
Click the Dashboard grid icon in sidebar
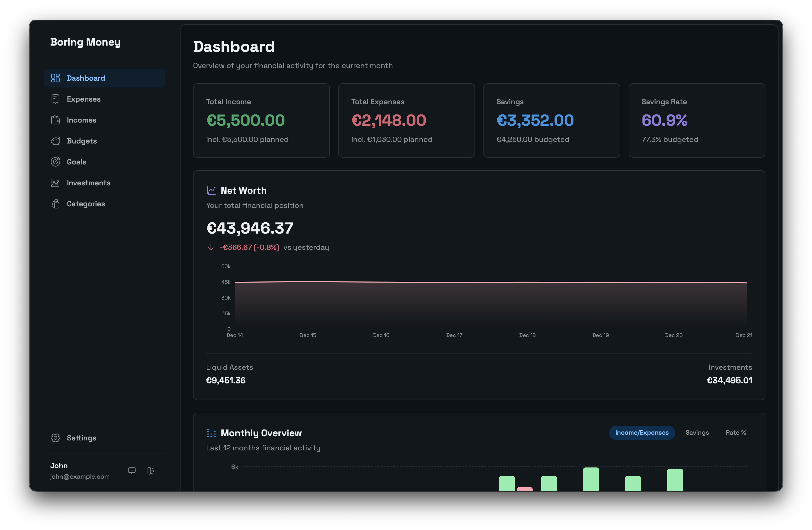click(x=55, y=78)
